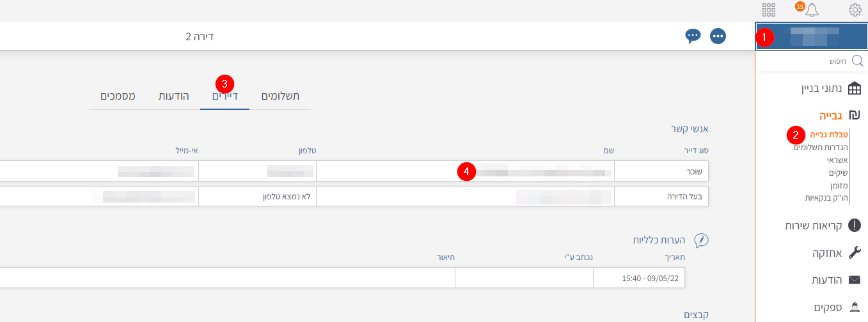Switch to the תשלומים tab
Viewport: 868px width, 322px height.
click(280, 96)
